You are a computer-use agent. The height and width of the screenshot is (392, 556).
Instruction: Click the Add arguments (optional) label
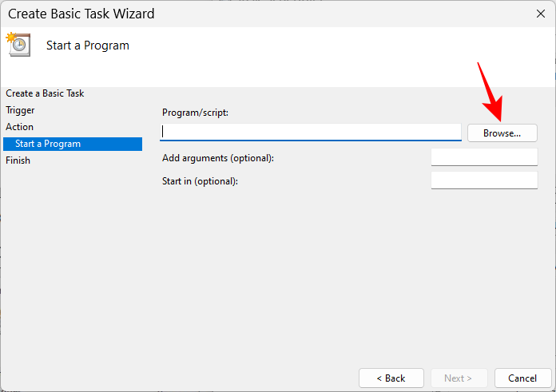218,158
